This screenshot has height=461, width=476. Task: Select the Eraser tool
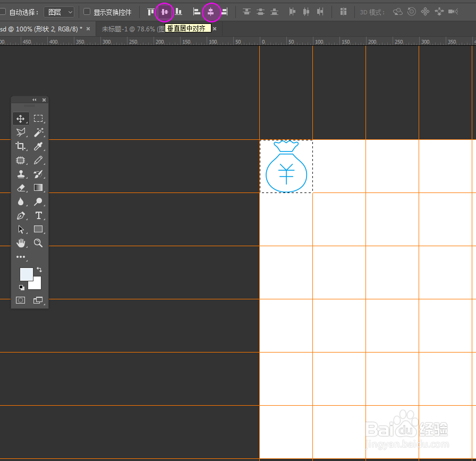pos(21,188)
